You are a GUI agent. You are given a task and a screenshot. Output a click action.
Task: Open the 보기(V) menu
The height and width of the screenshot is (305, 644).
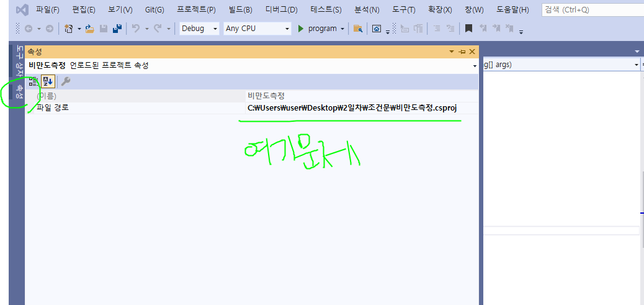point(120,10)
